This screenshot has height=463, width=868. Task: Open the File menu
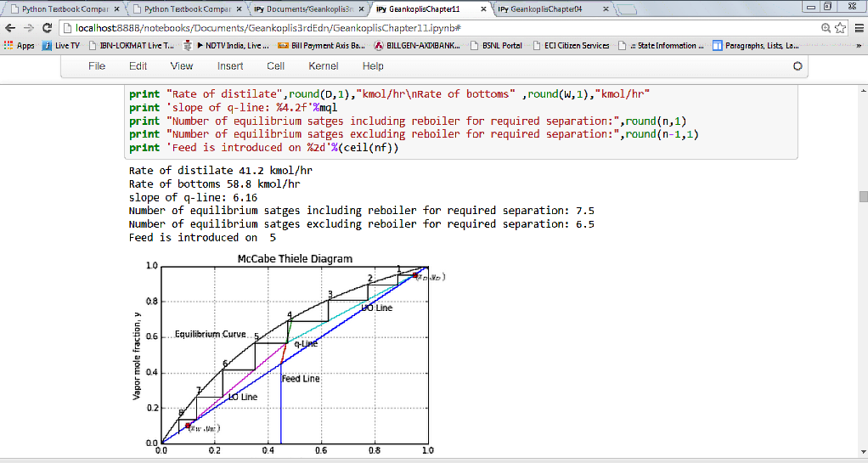click(97, 65)
